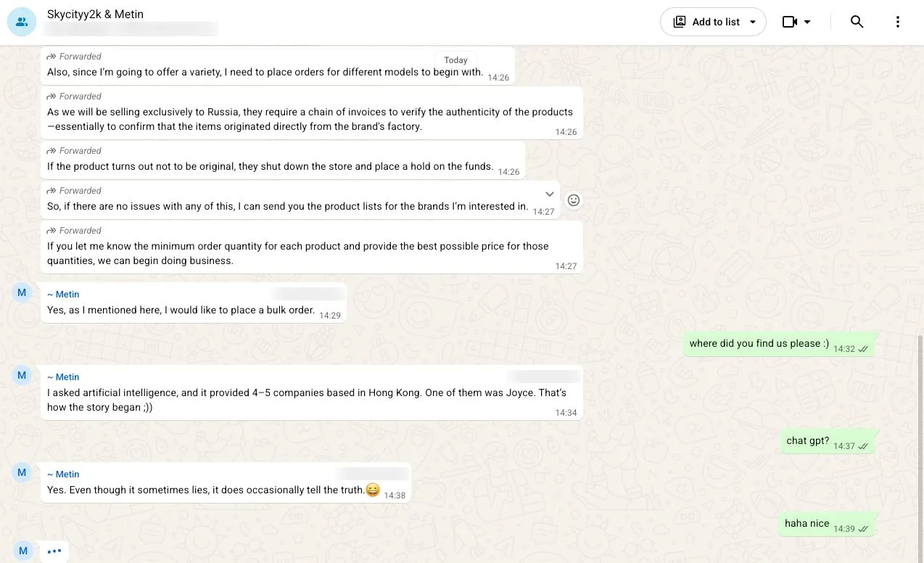The width and height of the screenshot is (924, 563).
Task: Click the 'place orders for different models' message
Action: click(x=278, y=65)
